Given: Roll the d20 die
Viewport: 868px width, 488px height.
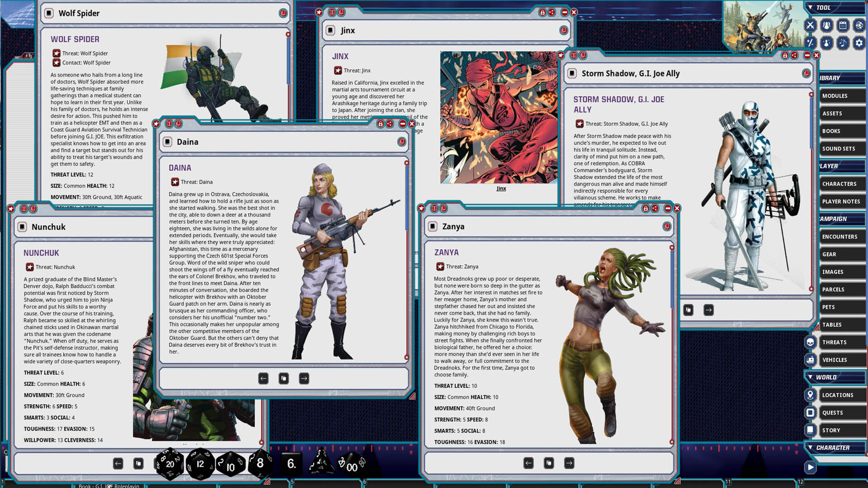Looking at the screenshot, I should [170, 464].
